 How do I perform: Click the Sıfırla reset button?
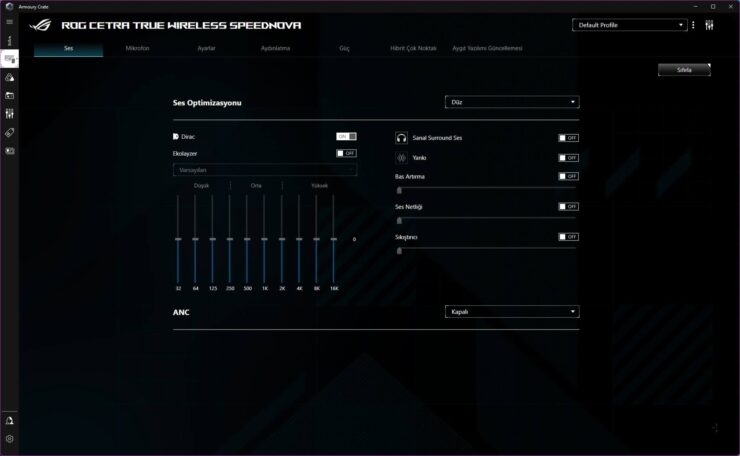coord(684,70)
